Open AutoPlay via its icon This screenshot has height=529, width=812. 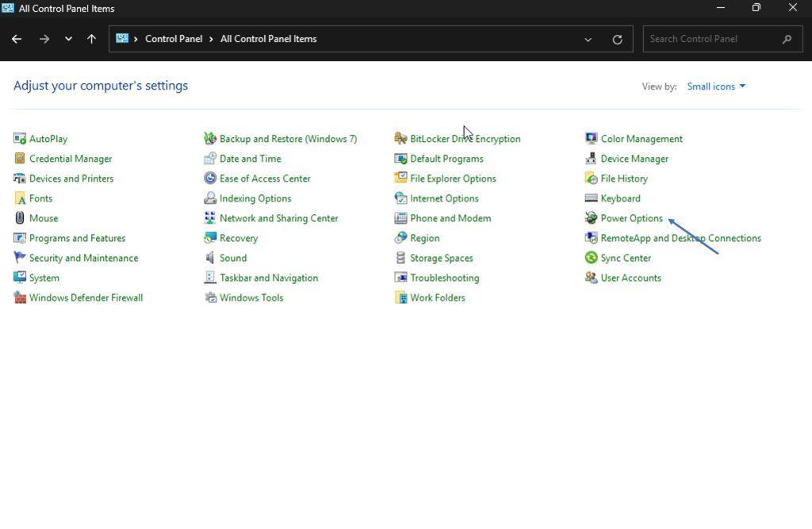point(20,138)
